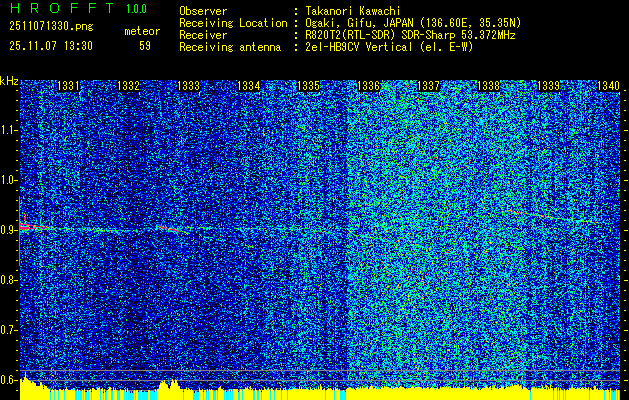Click the 1333 time marker label

coord(189,86)
